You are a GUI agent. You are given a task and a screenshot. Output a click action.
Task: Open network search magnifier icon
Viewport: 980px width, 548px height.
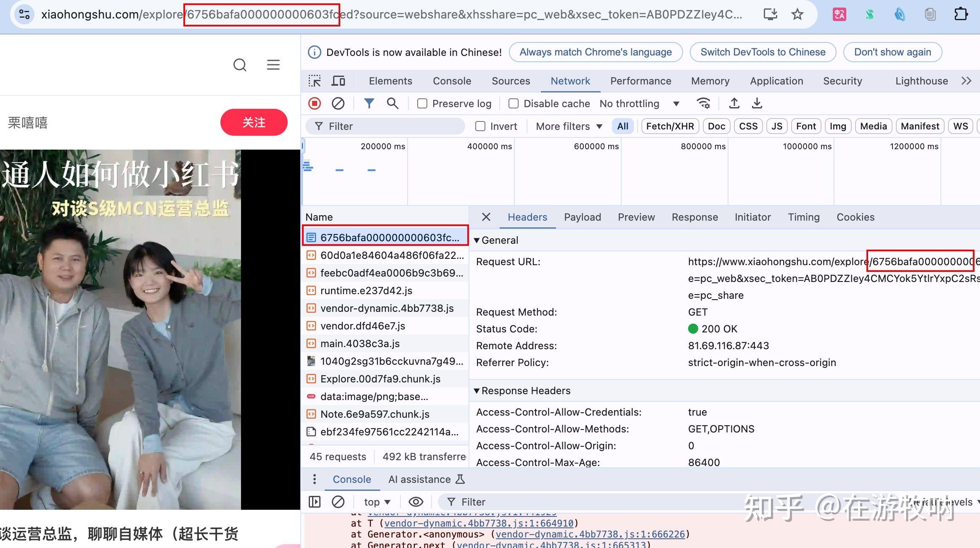coord(392,103)
